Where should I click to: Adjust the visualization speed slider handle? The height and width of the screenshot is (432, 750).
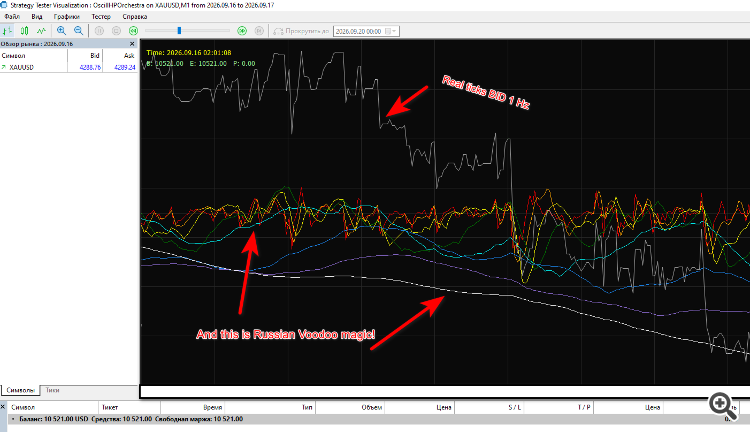click(179, 31)
